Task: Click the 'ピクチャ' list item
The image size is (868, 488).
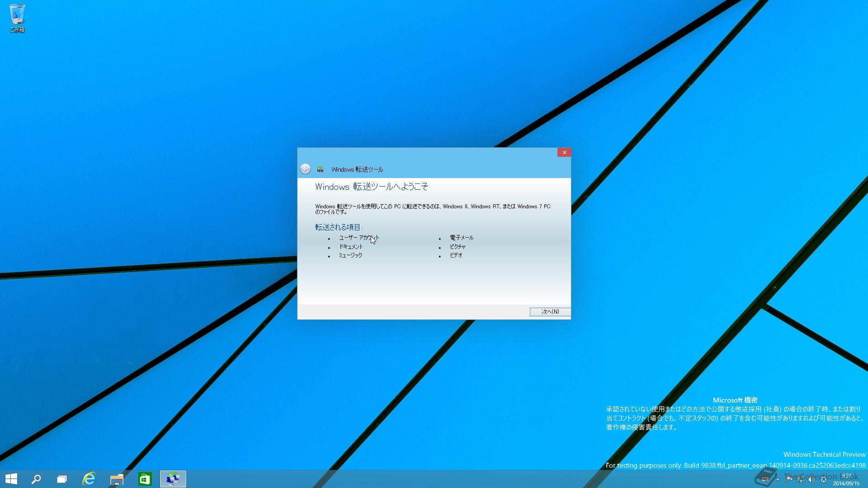Action: (458, 247)
